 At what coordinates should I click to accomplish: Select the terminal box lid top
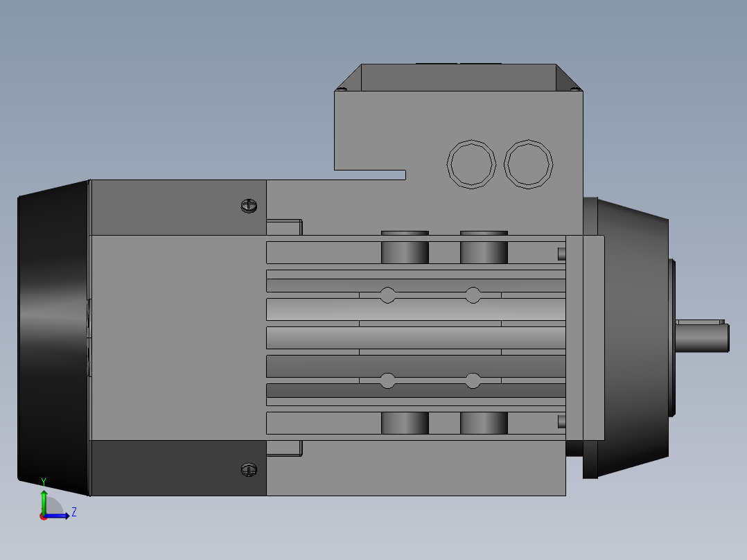coord(459,77)
